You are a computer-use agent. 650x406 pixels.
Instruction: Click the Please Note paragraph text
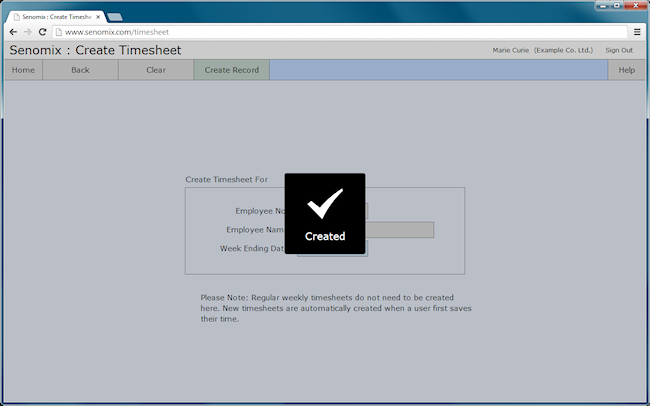click(x=336, y=308)
